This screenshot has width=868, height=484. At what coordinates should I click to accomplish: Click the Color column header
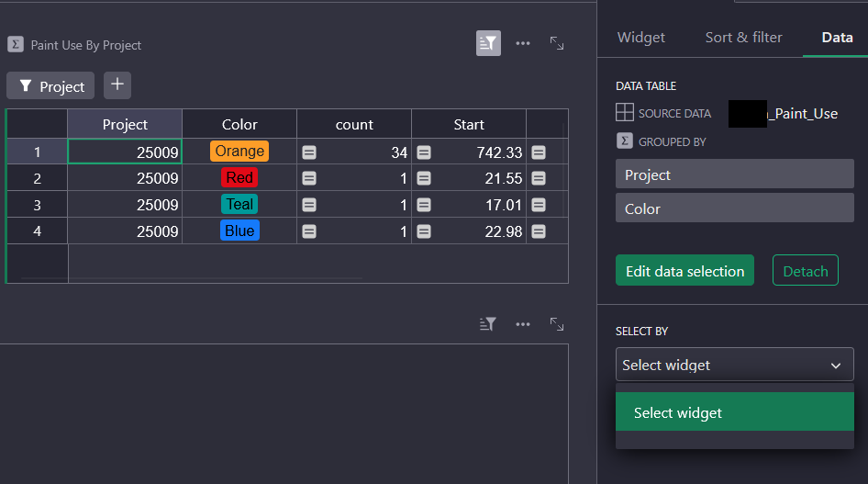coord(239,124)
